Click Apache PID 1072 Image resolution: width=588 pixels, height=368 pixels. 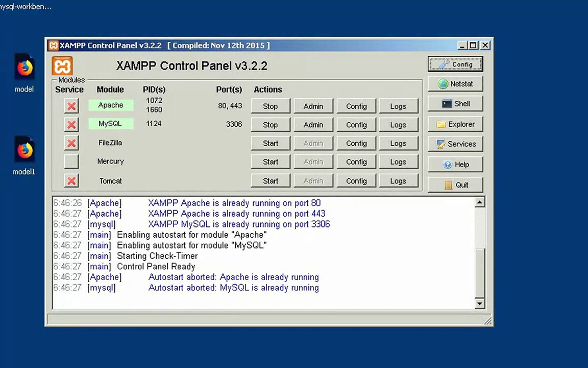click(x=154, y=100)
